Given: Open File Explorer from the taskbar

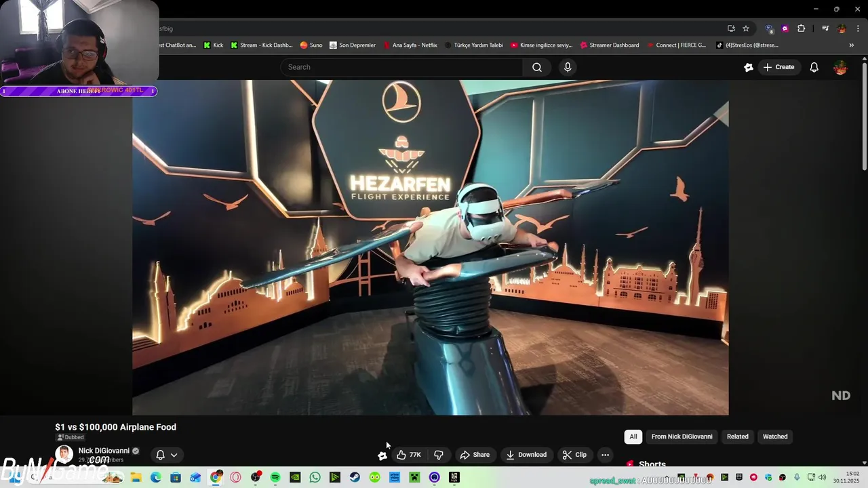Looking at the screenshot, I should pyautogui.click(x=136, y=477).
